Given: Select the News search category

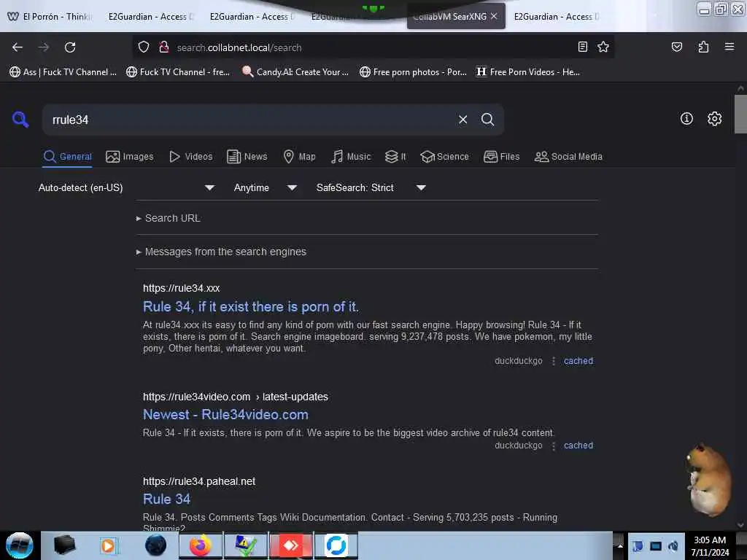Looking at the screenshot, I should point(247,157).
